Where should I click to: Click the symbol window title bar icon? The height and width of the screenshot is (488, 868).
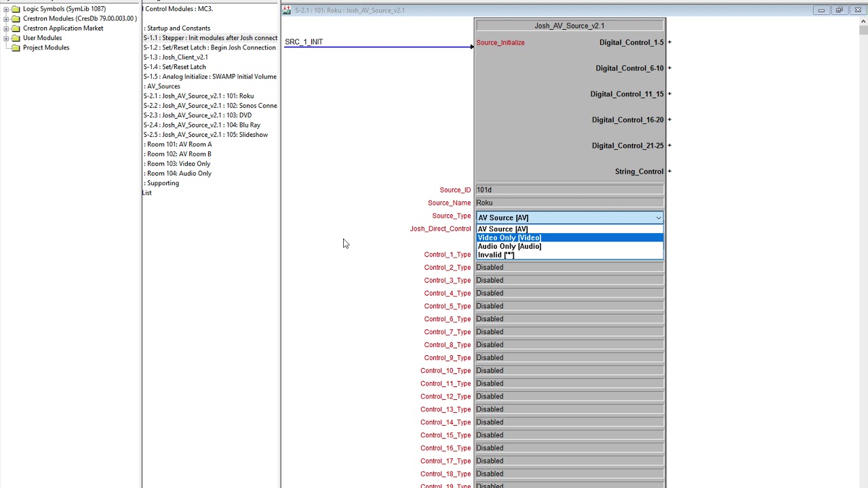(287, 10)
